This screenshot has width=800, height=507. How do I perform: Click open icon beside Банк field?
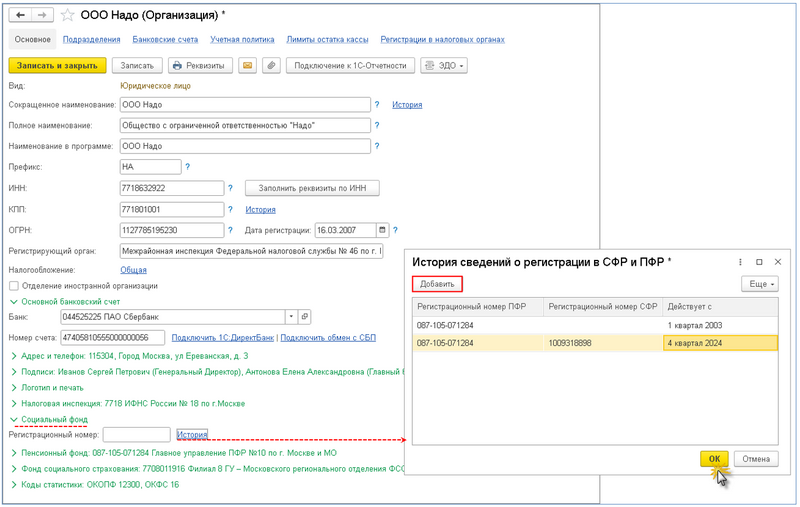tap(305, 317)
